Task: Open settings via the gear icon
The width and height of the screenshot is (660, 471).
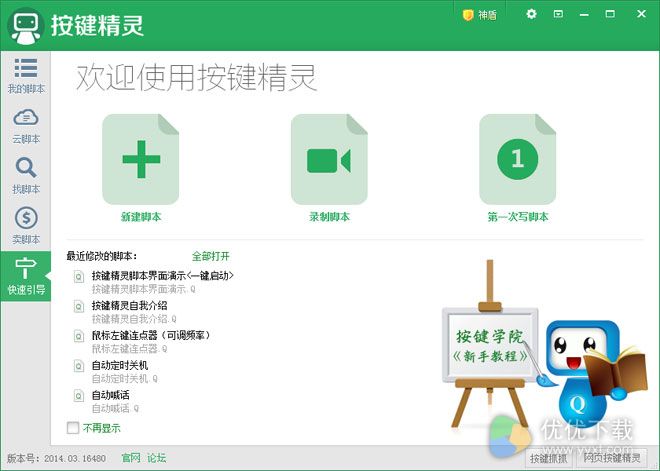Action: click(531, 14)
